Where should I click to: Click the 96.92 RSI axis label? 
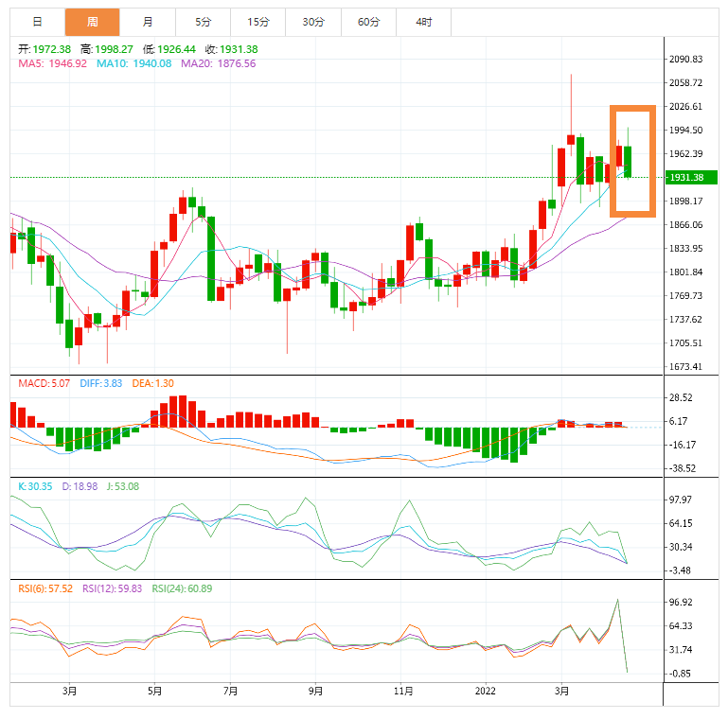pos(681,603)
